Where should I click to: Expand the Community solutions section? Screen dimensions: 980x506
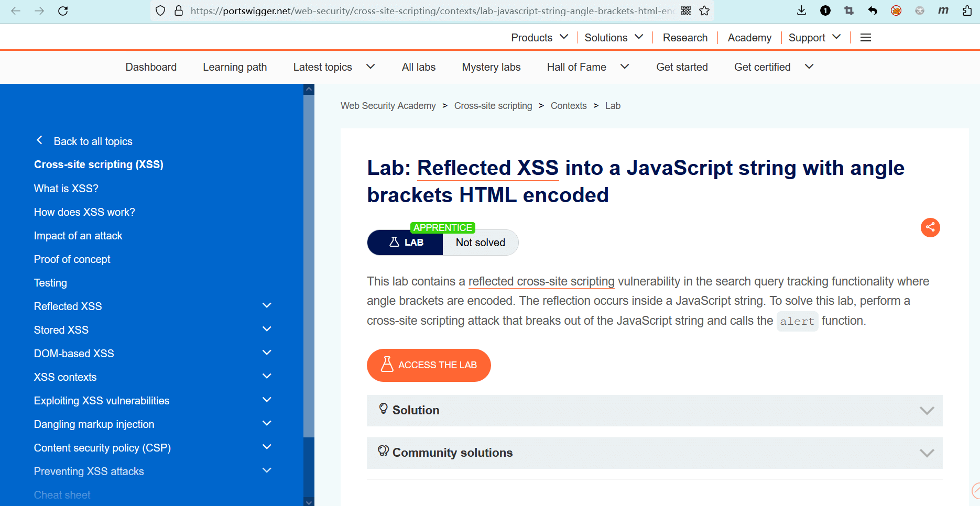(x=655, y=453)
